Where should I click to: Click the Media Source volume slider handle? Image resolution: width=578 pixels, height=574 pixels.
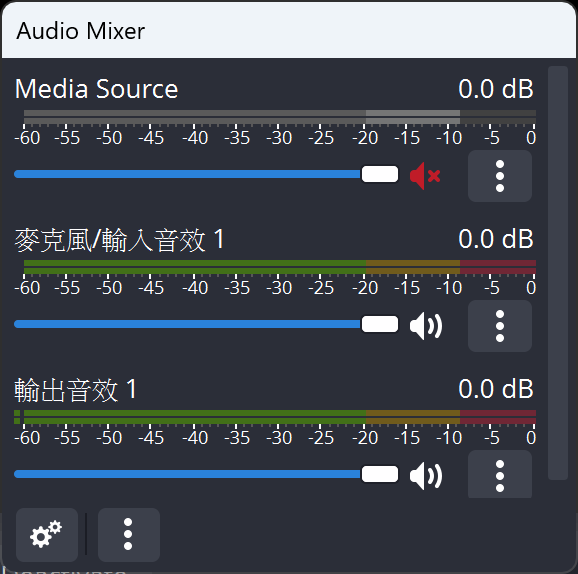click(x=380, y=174)
